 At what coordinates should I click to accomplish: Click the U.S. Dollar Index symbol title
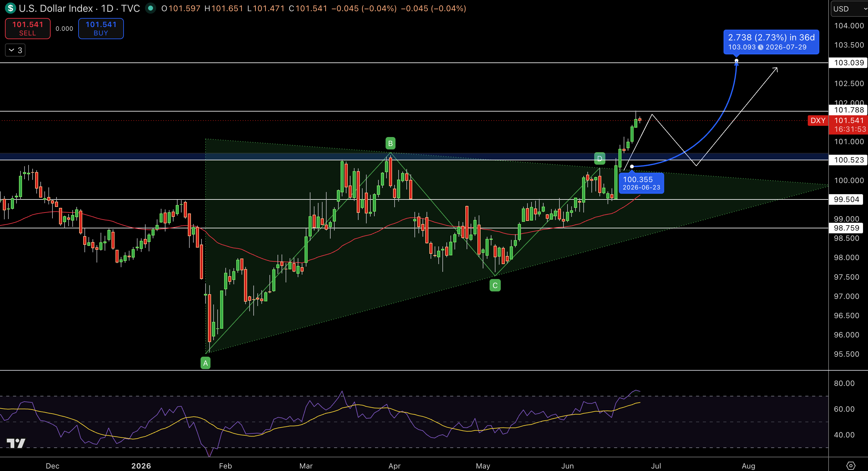tap(56, 8)
